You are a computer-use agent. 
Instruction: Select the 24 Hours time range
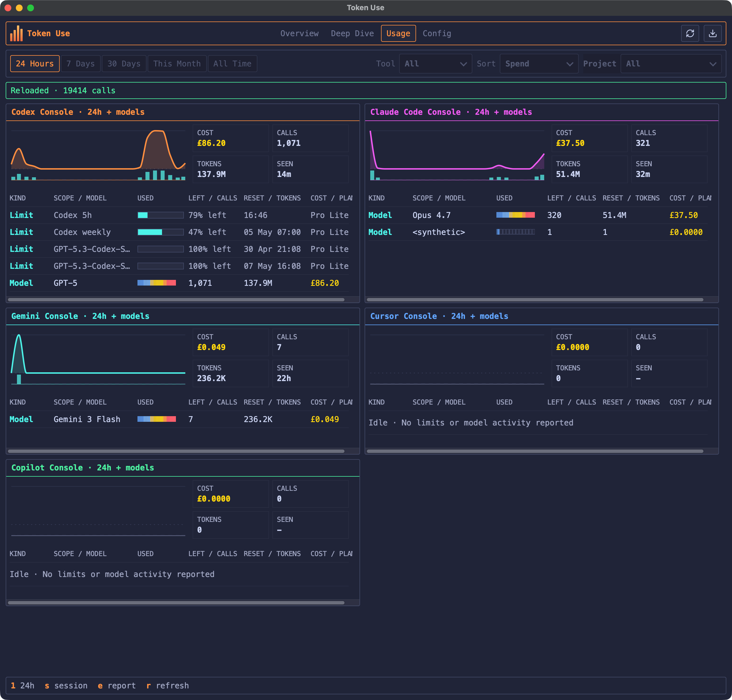click(x=35, y=64)
